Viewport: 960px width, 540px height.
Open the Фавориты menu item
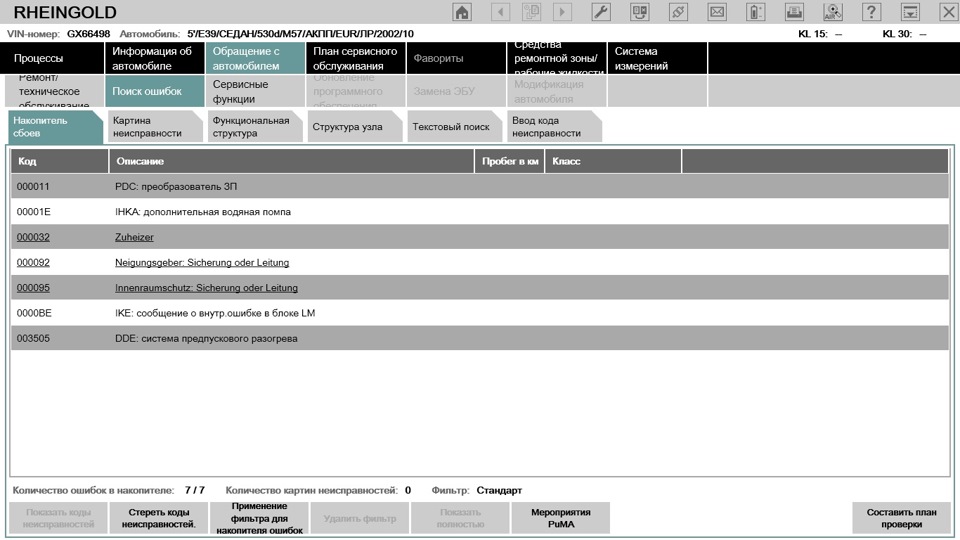(456, 58)
